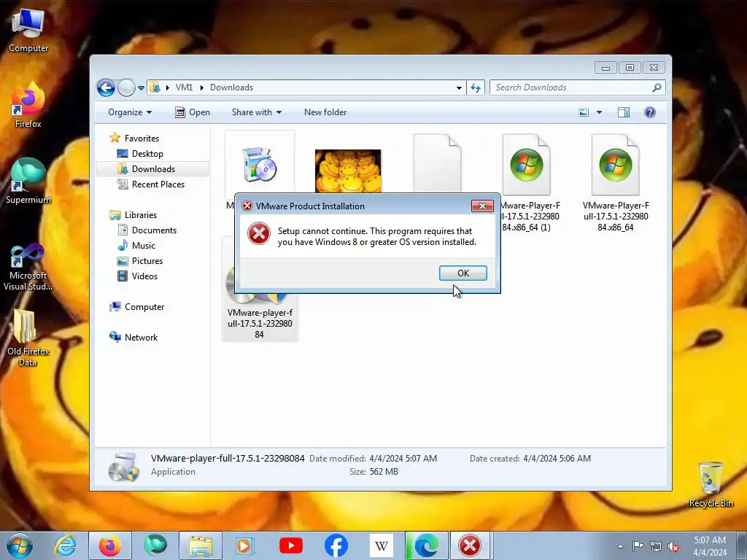Show hidden system tray icons
The height and width of the screenshot is (560, 747).
[x=620, y=546]
